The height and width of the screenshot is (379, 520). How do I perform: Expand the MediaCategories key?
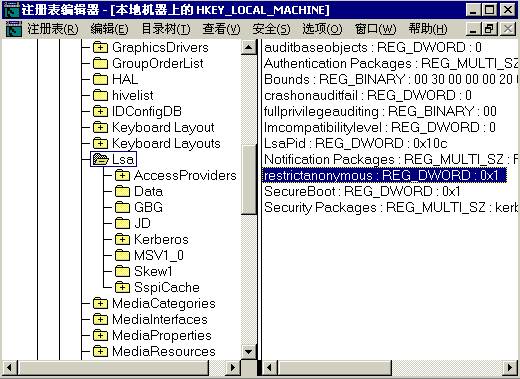[100, 303]
